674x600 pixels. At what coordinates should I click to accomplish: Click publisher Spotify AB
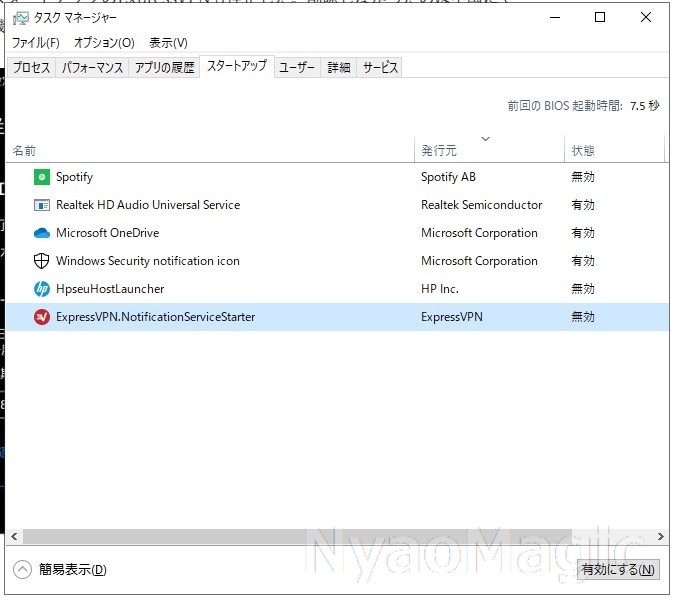point(448,177)
